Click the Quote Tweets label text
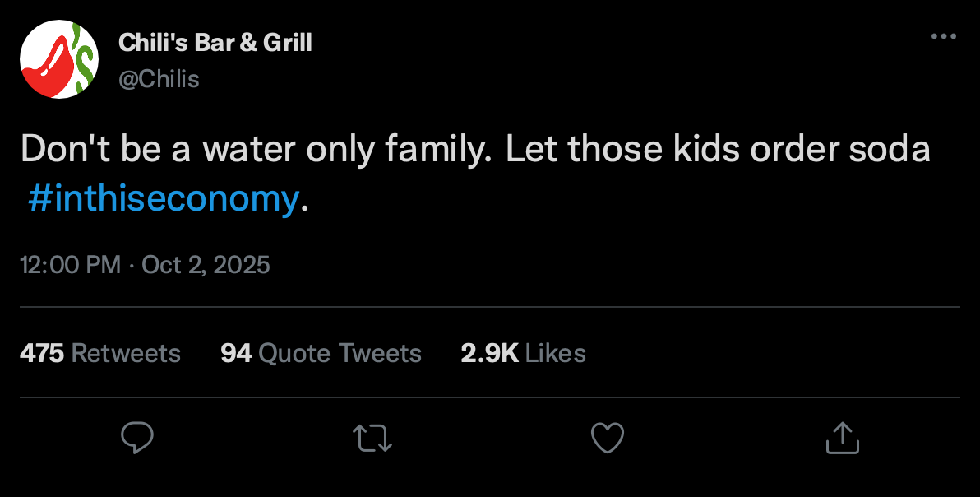980x497 pixels. (x=340, y=353)
